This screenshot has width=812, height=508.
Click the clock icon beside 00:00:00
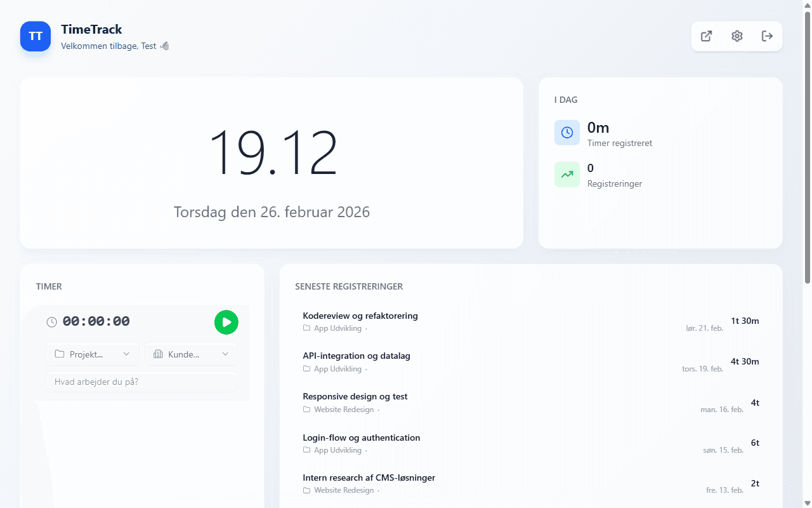(52, 323)
